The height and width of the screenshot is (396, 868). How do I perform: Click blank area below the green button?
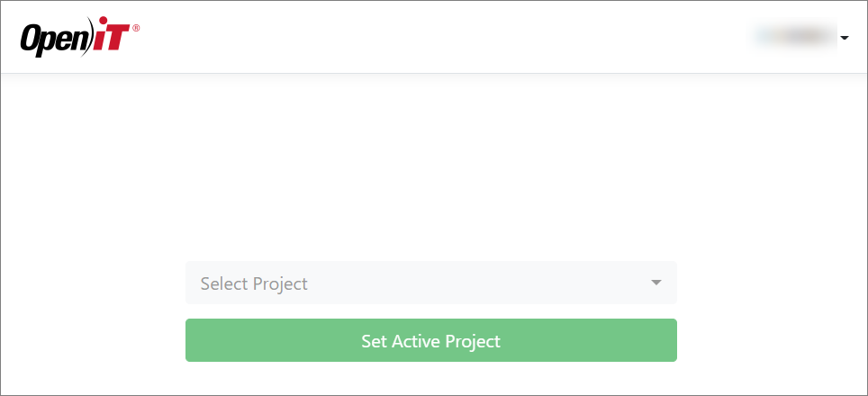(x=432, y=378)
